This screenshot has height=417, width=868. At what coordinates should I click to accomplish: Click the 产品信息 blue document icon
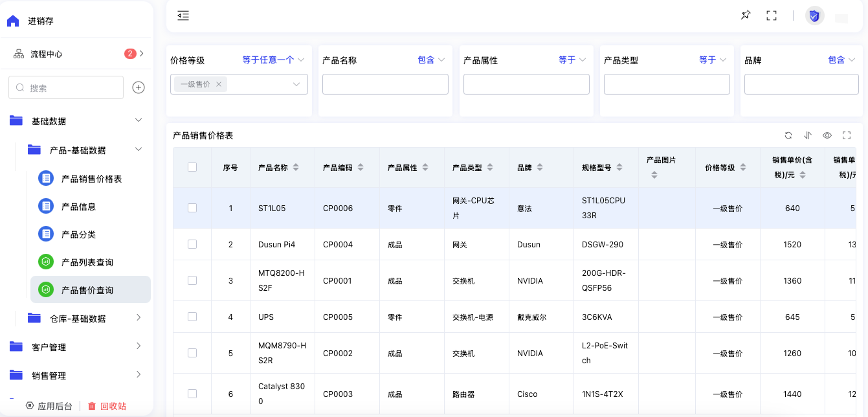point(46,206)
